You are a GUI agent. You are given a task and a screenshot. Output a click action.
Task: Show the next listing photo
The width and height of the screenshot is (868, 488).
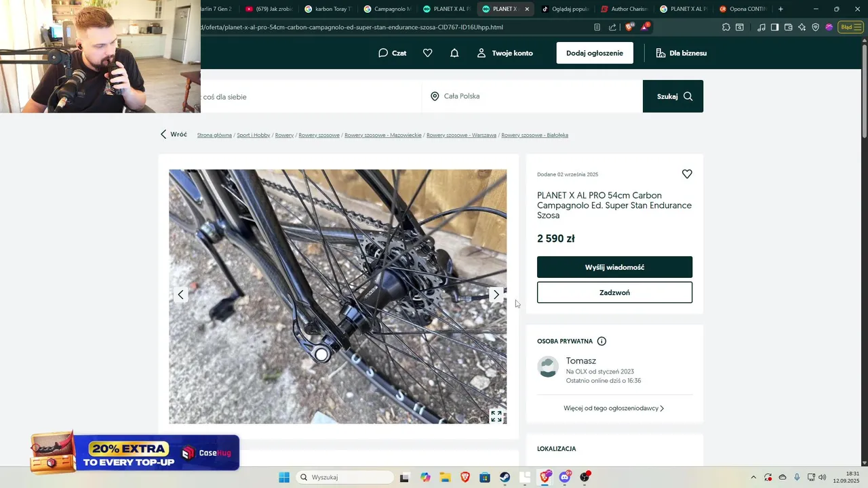[x=496, y=294]
